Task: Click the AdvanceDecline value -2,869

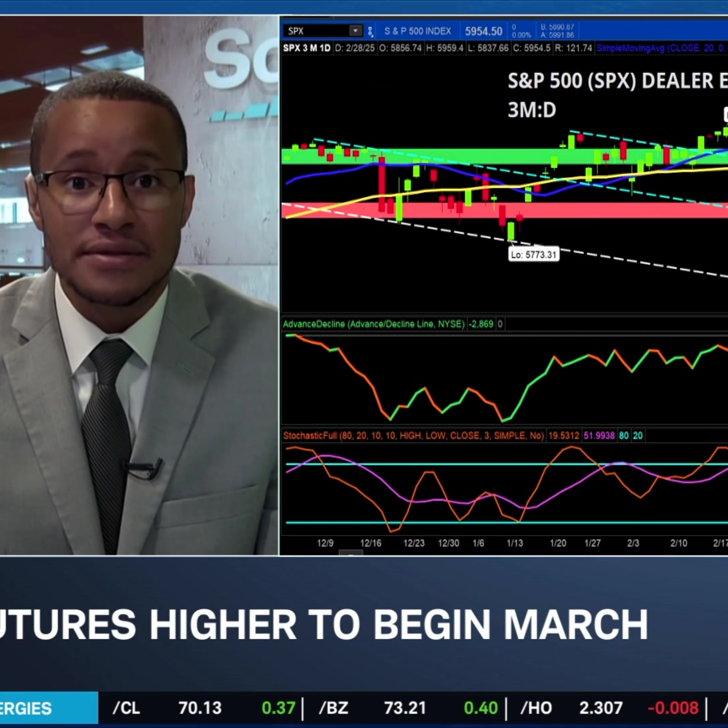Action: point(481,324)
